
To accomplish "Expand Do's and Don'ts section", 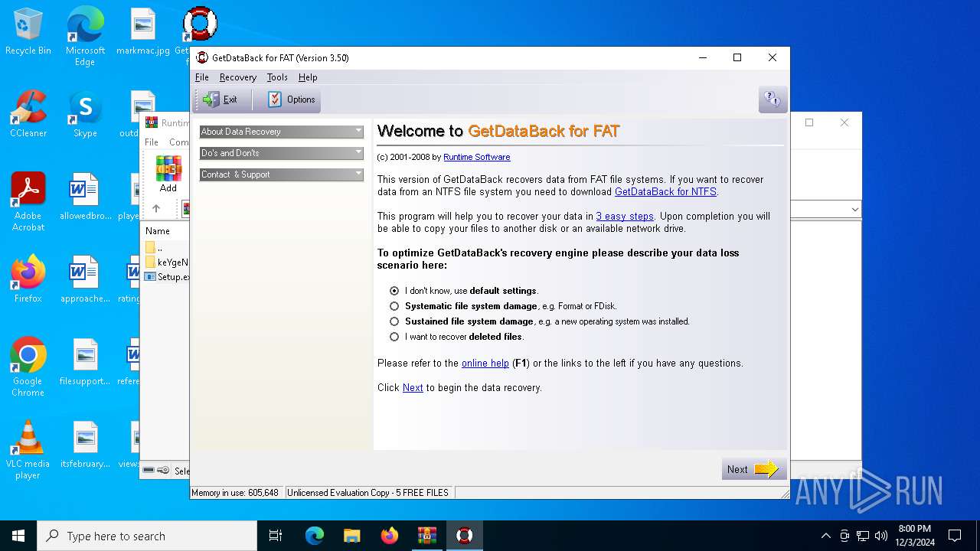I will coord(281,153).
